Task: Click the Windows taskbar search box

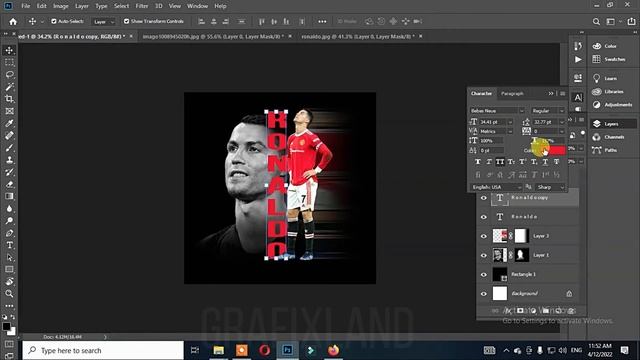Action: click(x=103, y=351)
